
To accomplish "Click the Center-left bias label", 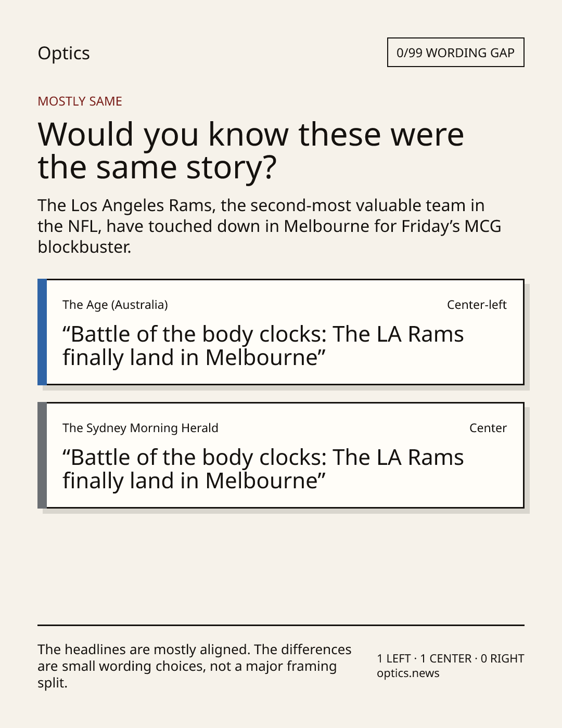I will (477, 305).
